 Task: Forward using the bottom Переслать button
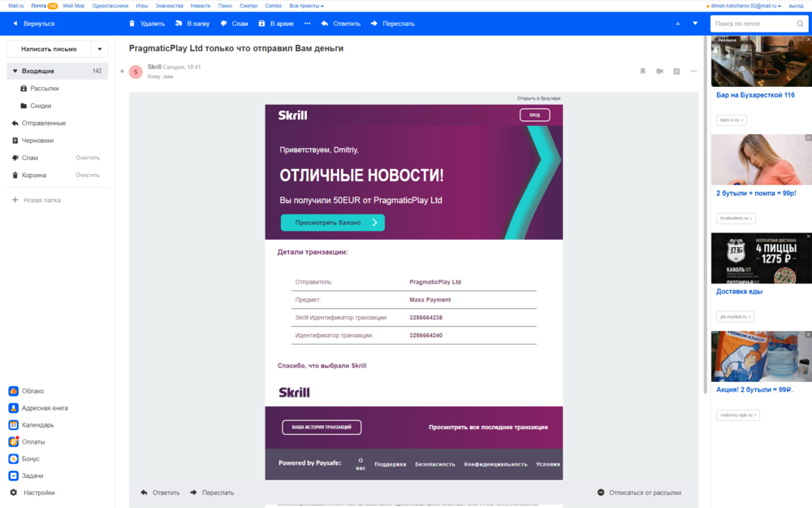tap(212, 493)
